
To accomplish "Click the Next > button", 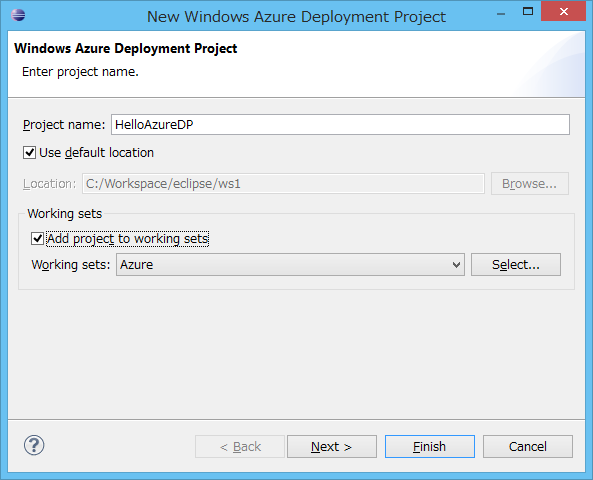I will click(x=332, y=446).
